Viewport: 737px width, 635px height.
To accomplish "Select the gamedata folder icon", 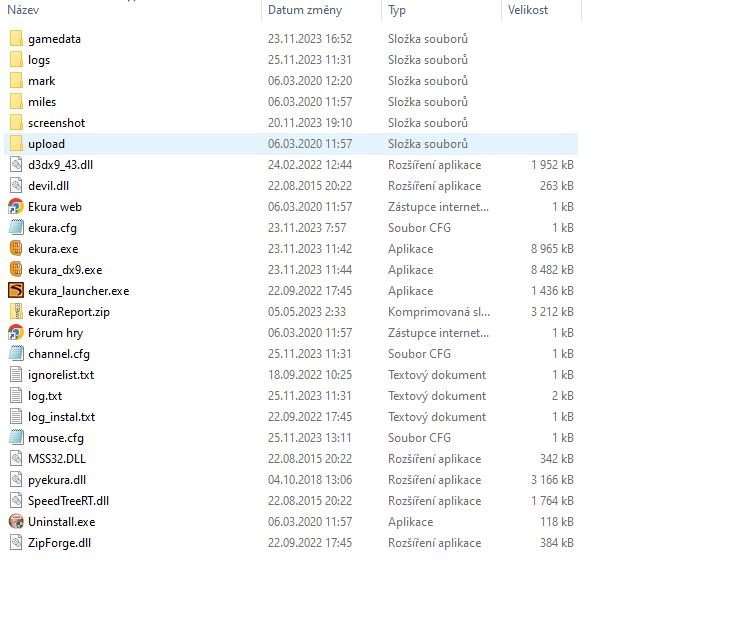I will 16,39.
